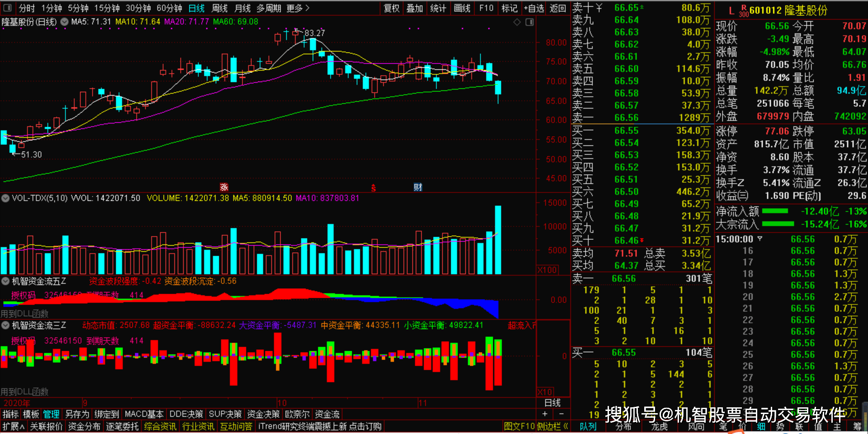Switch to the 分时 intraday chart
Viewport: 868px width, 434px height.
click(27, 8)
